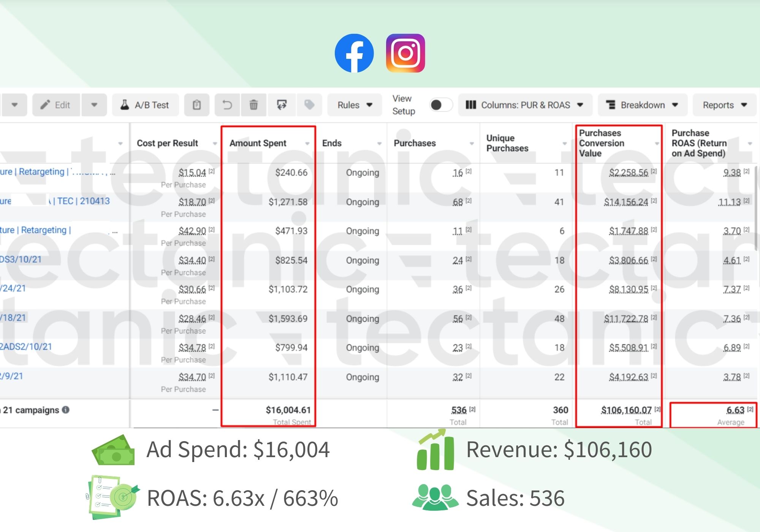This screenshot has width=760, height=532.
Task: Open the 2ADS2/10/21 campaign link
Action: coord(26,347)
